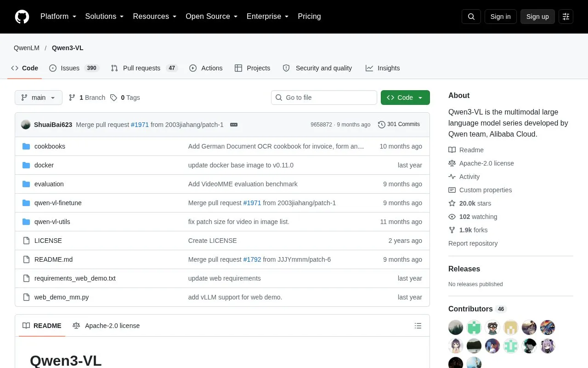The image size is (588, 368).
Task: Click the star icon beside 20.0k stars
Action: point(452,203)
